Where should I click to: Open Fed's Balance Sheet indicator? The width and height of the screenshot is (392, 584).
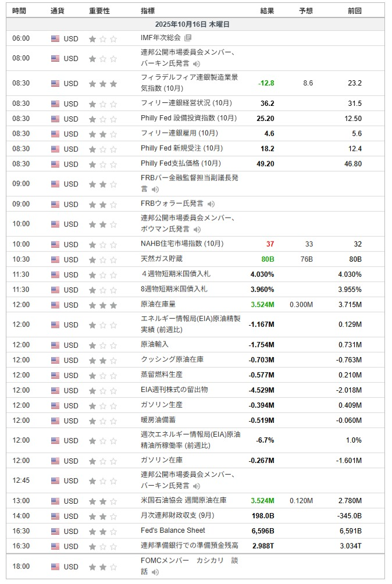[x=173, y=530]
